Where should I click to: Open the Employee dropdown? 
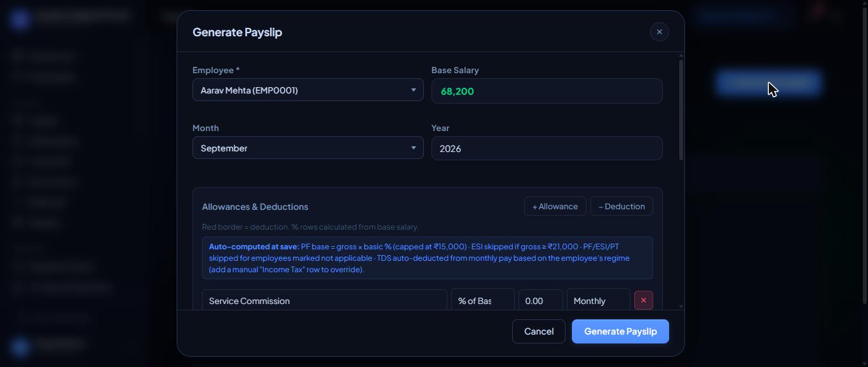coord(308,90)
